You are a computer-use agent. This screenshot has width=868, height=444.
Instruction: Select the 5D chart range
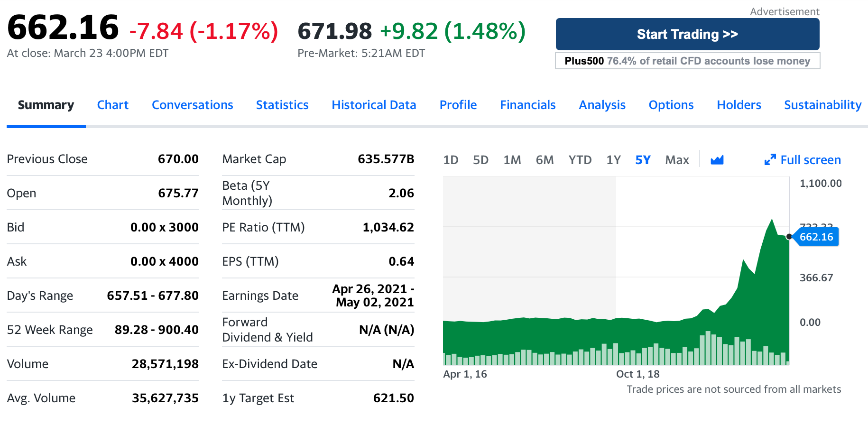(x=481, y=160)
